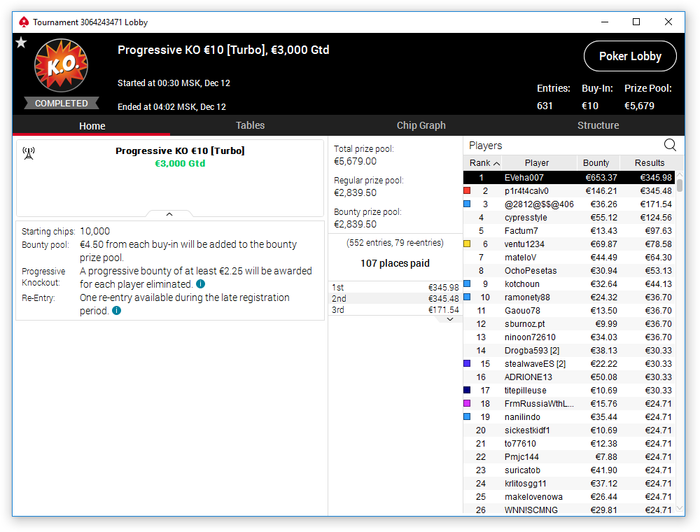Click magenta color label for FrmRussiaWthL
Screen dimensions: 700x532
[x=467, y=403]
